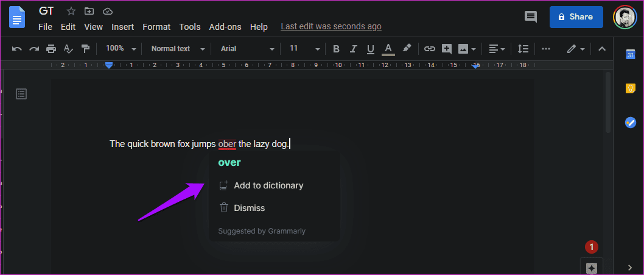The height and width of the screenshot is (275, 644).
Task: Select the paint format tool
Action: pos(86,49)
